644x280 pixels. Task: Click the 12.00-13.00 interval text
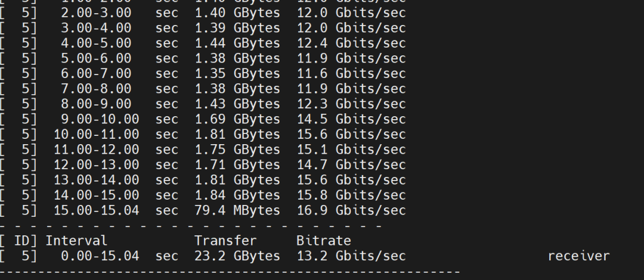point(97,164)
